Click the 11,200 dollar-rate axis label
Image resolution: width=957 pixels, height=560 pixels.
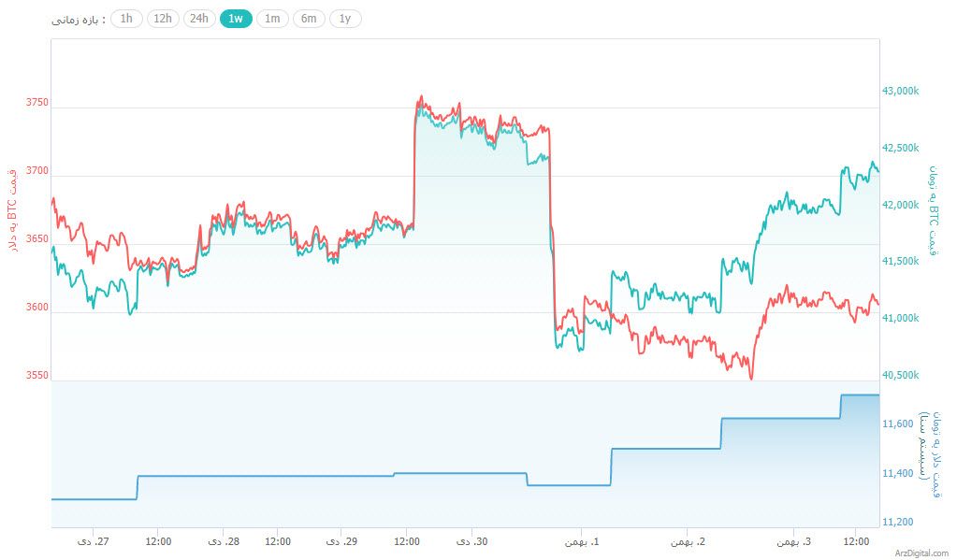click(x=898, y=522)
